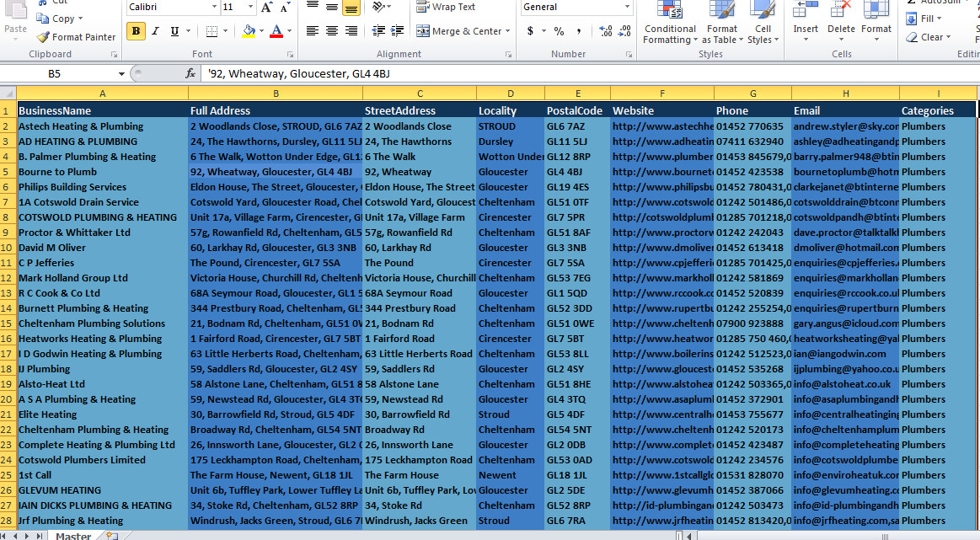
Task: Click the Paste clipboard icon
Action: 16,11
